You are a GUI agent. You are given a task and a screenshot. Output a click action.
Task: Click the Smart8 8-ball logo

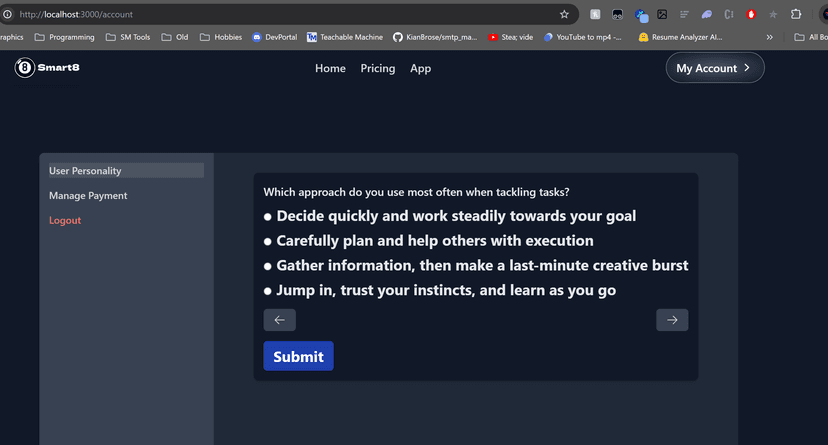click(x=24, y=68)
